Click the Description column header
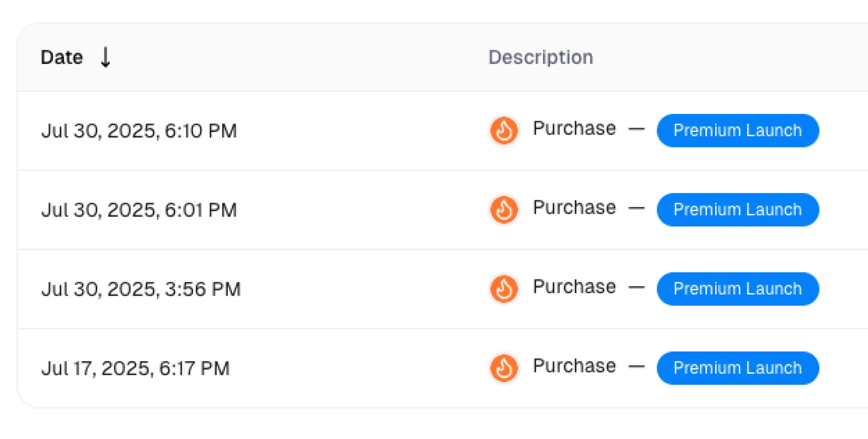Image resolution: width=868 pixels, height=439 pixels. point(541,57)
